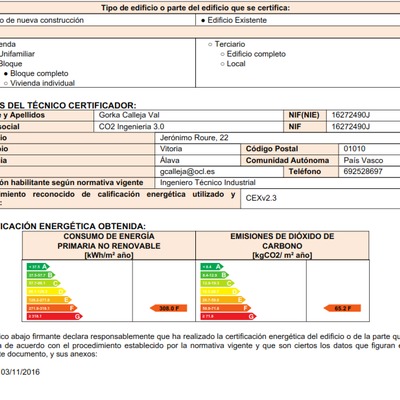Click the C bar in CO2 emissions scale
This screenshot has height=400, width=400.
[x=217, y=283]
